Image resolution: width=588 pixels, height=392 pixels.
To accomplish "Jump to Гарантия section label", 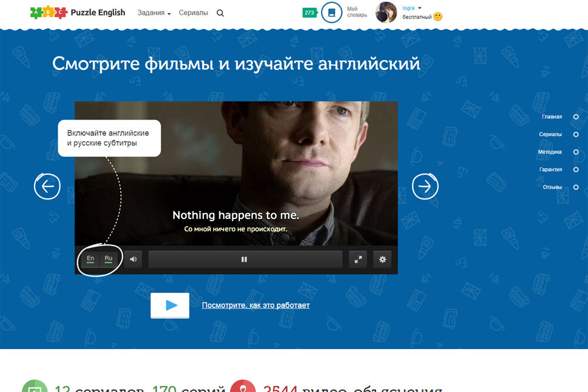I will pos(550,170).
